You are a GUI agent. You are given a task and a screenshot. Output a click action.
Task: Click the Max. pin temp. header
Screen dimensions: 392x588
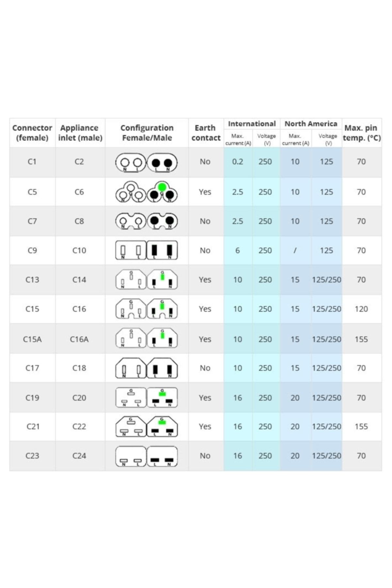coord(362,133)
